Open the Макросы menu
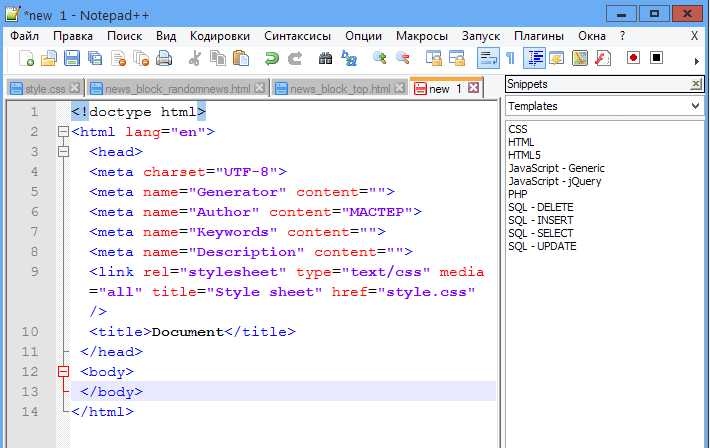 [422, 36]
